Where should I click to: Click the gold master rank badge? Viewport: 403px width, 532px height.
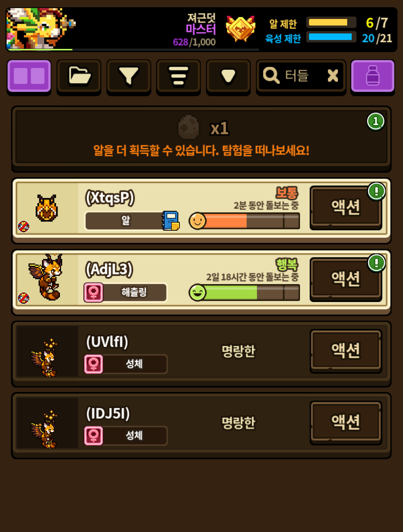[240, 29]
